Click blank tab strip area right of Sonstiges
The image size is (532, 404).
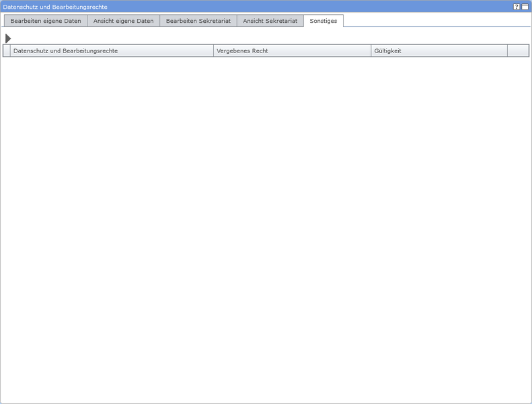click(x=437, y=21)
